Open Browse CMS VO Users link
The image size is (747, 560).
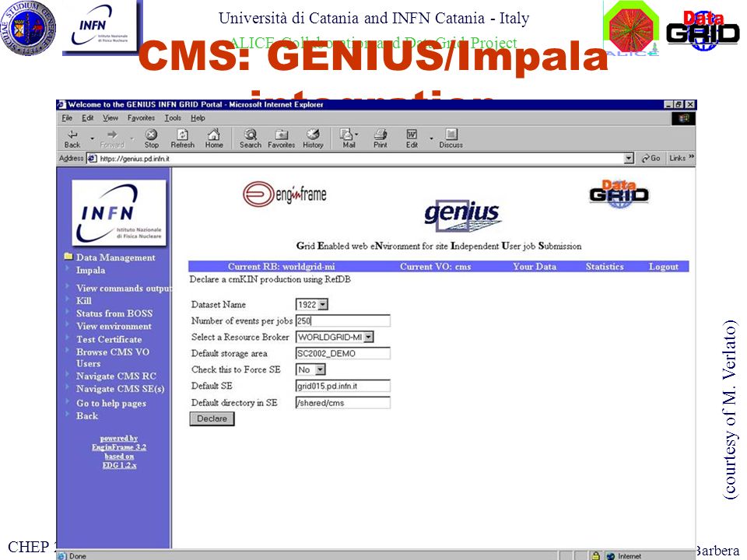click(x=112, y=358)
